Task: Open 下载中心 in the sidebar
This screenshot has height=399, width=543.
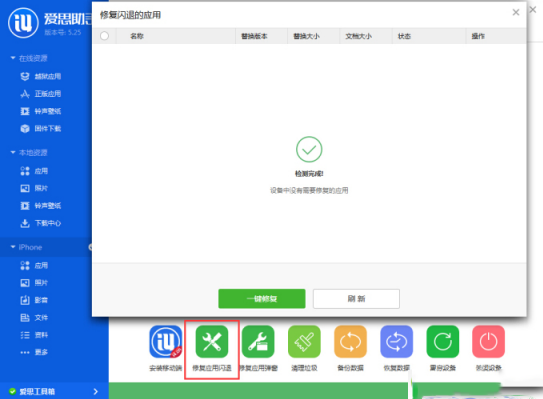Action: point(41,223)
